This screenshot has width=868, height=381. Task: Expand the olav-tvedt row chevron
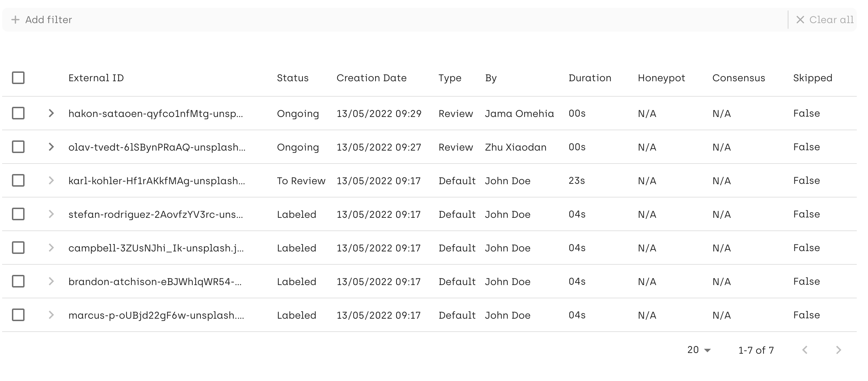coord(51,147)
